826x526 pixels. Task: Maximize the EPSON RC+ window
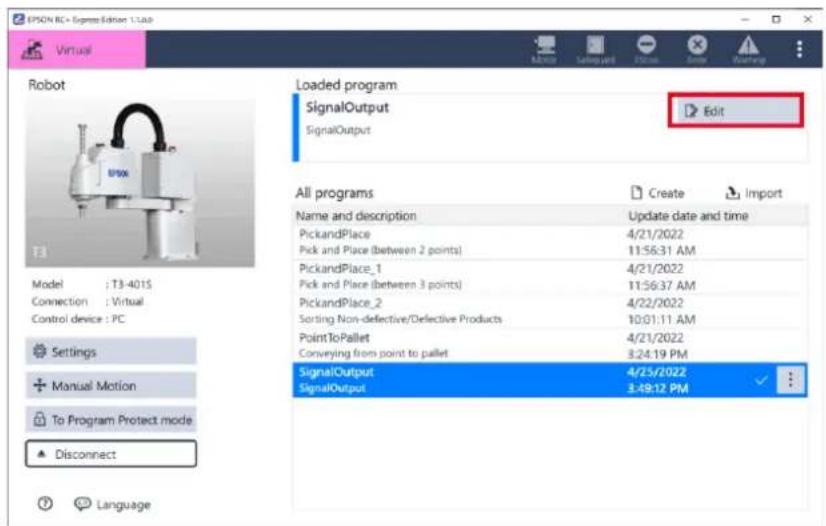[776, 19]
